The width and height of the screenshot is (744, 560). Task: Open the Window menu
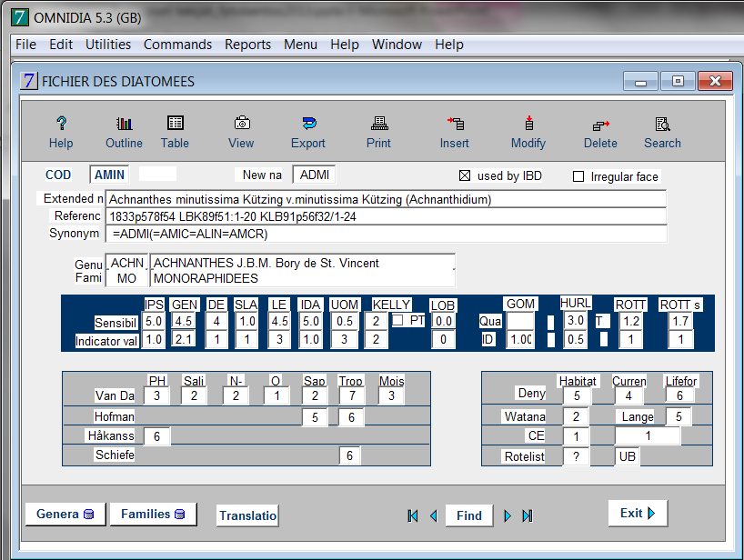[x=397, y=45]
